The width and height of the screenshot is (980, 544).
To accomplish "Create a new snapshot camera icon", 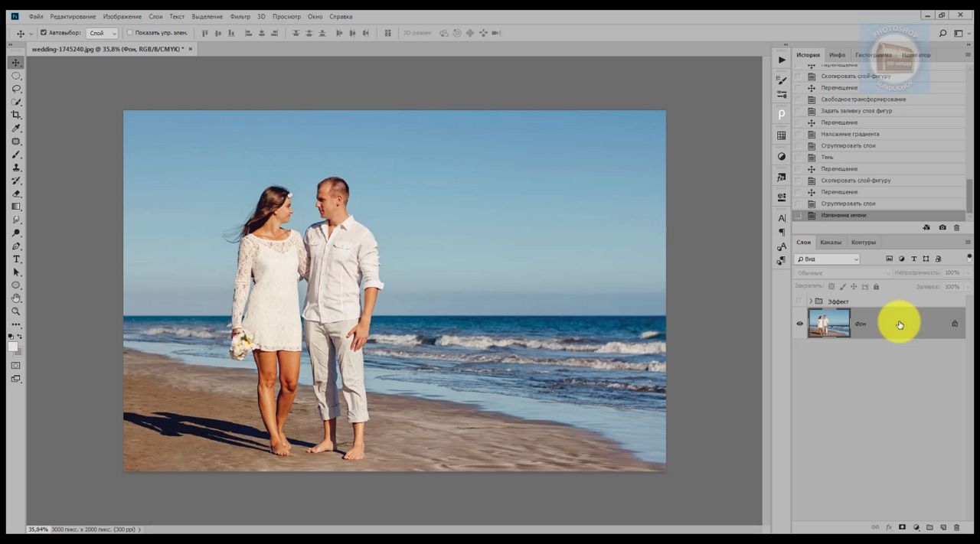I will pos(942,227).
